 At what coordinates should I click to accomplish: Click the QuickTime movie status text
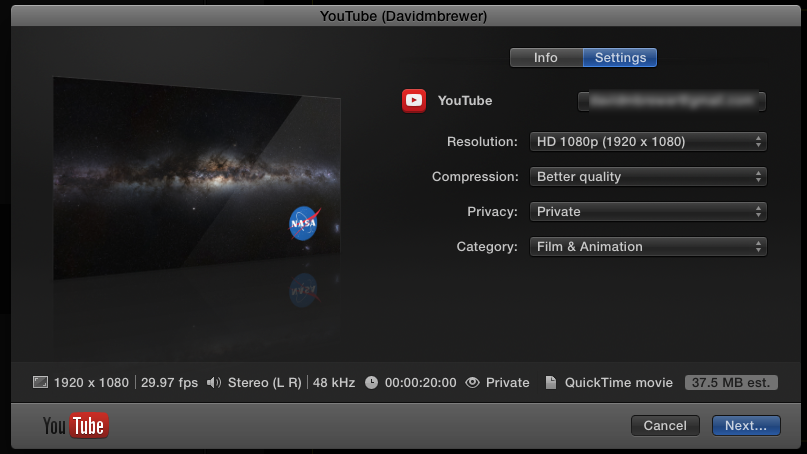[619, 382]
